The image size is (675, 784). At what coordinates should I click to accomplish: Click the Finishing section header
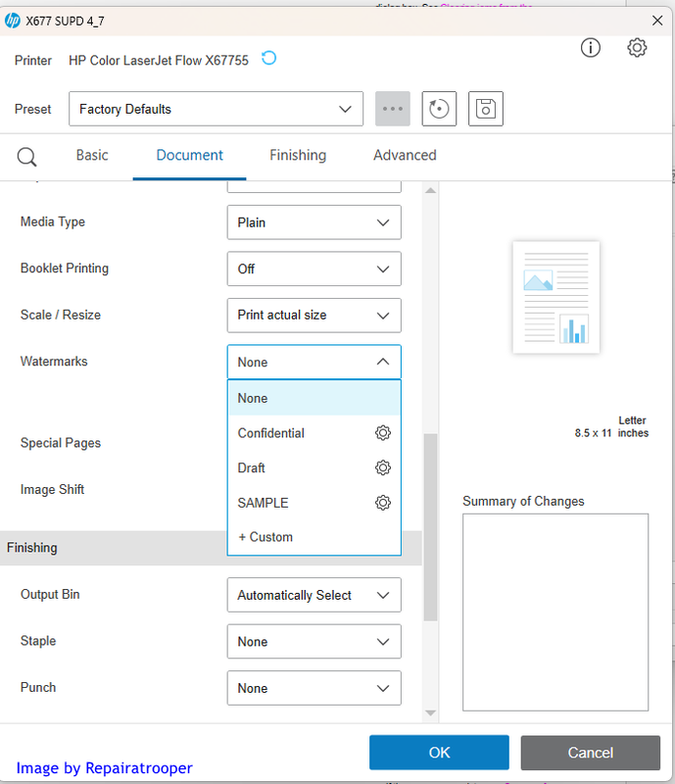point(211,548)
